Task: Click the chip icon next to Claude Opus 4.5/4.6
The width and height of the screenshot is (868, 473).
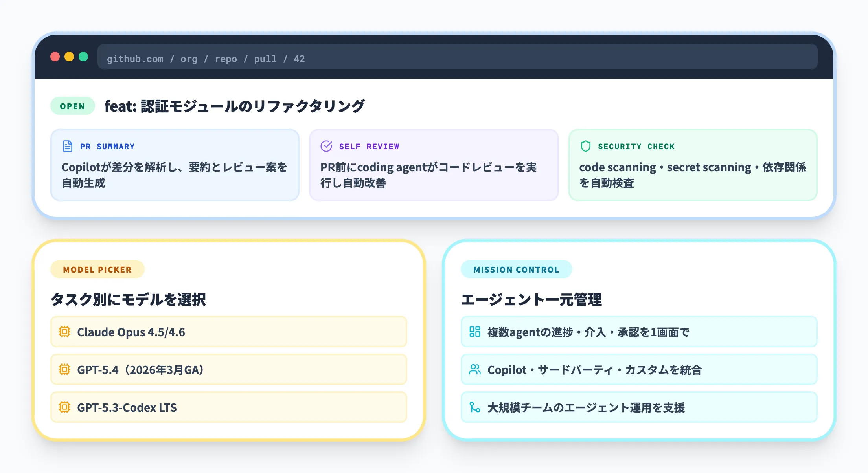Action: pyautogui.click(x=65, y=332)
